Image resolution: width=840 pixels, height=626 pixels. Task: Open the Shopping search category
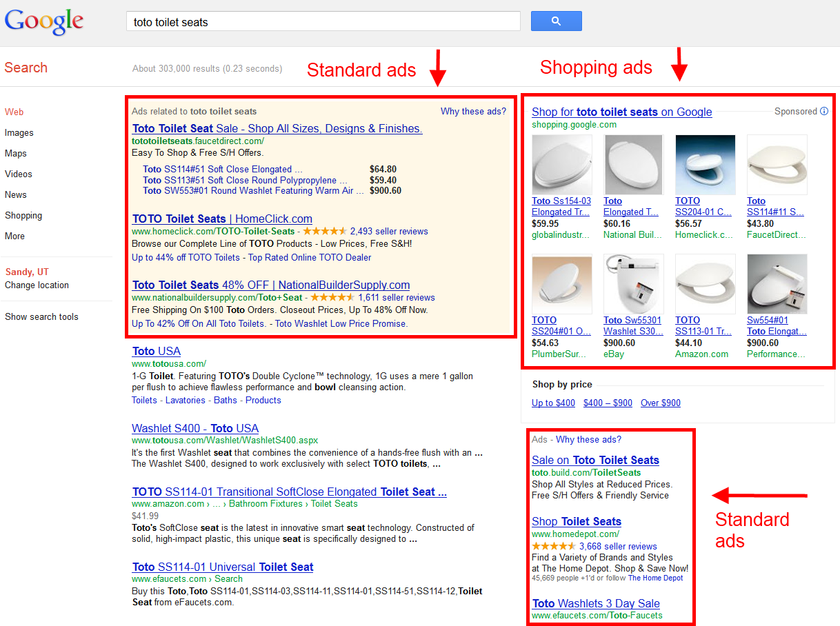23,215
